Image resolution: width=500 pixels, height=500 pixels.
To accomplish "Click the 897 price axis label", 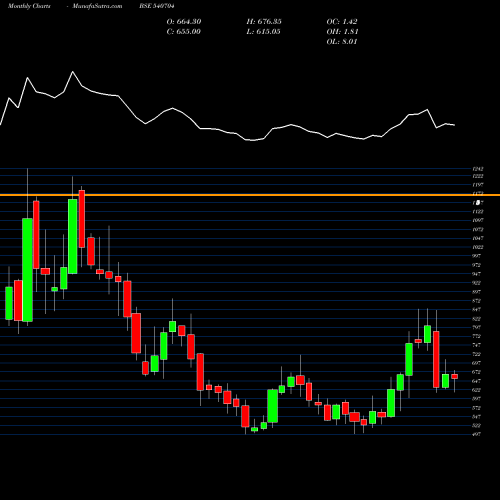I will [477, 292].
